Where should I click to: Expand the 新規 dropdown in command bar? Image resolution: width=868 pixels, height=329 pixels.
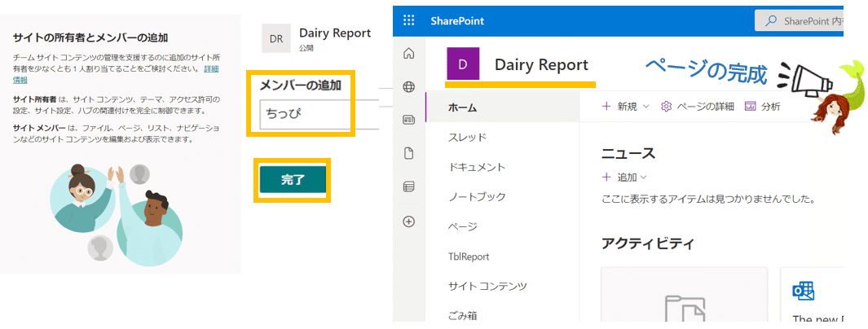(x=626, y=107)
